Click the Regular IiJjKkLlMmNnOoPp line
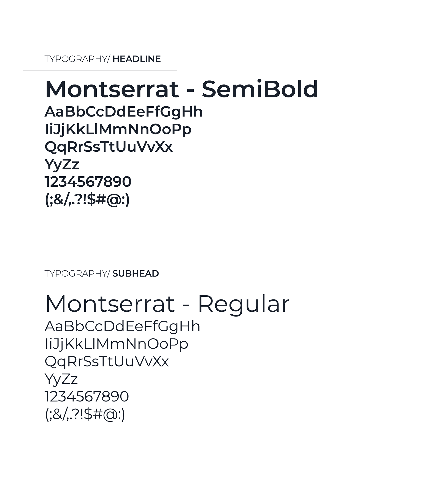Screen dimensions: 447x504 pos(117,344)
